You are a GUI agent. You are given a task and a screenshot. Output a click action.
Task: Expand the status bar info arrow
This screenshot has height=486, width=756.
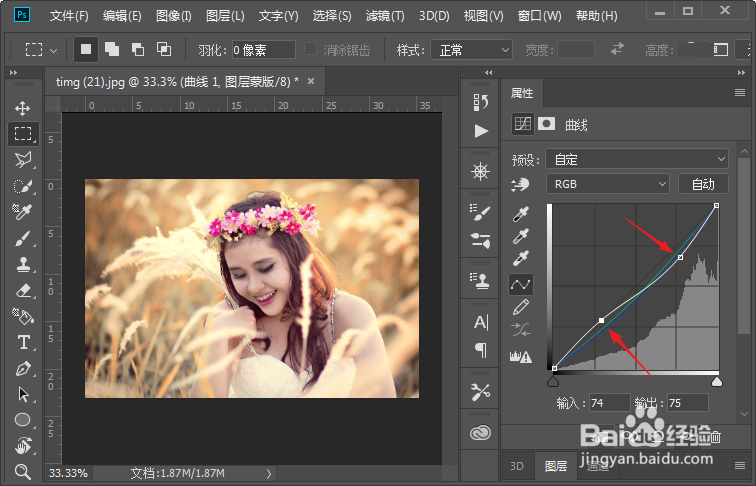click(269, 474)
